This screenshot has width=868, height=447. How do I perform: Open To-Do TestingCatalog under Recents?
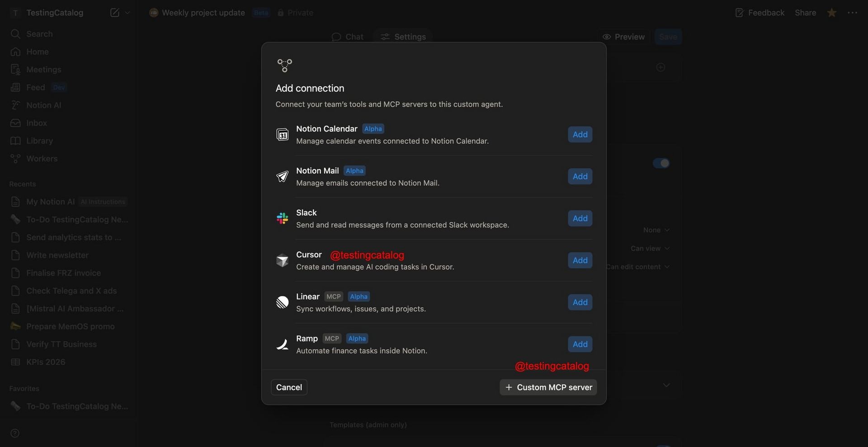tap(68, 219)
